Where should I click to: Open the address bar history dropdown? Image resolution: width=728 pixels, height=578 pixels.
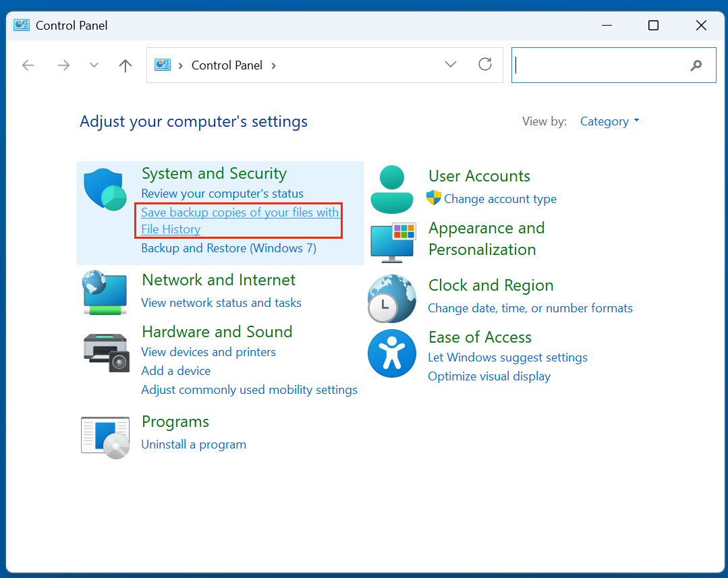pyautogui.click(x=450, y=65)
